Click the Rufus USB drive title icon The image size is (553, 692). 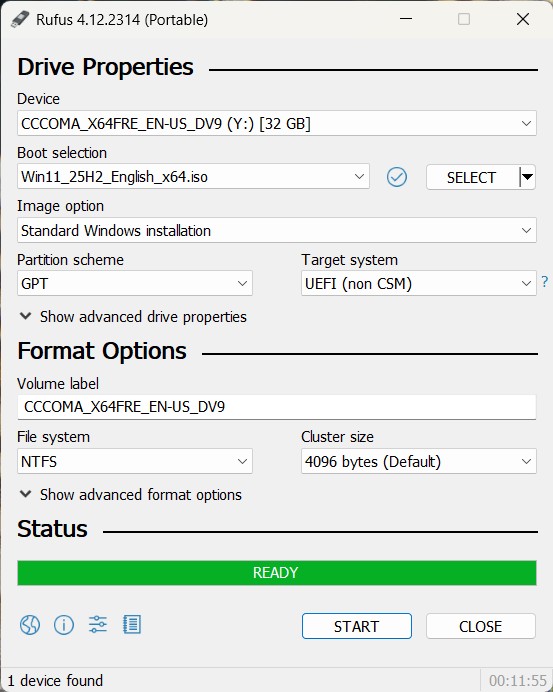point(20,19)
